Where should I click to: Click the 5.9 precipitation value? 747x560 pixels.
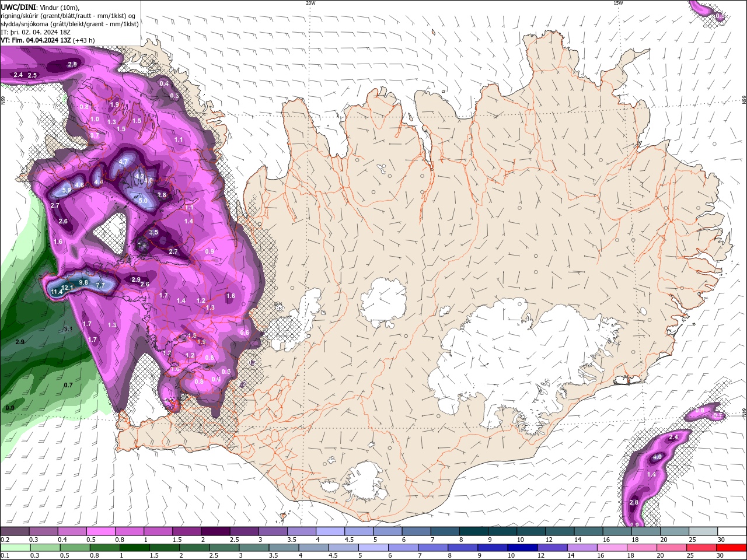point(66,190)
